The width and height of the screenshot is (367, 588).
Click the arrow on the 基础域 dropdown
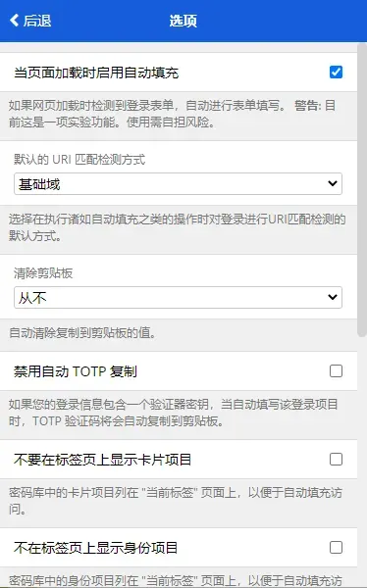point(332,184)
